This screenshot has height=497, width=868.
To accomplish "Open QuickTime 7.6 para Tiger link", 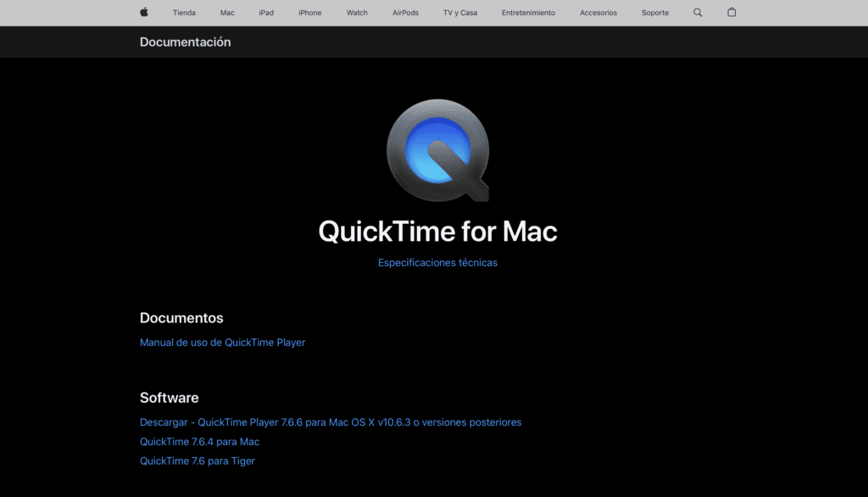I will [198, 461].
